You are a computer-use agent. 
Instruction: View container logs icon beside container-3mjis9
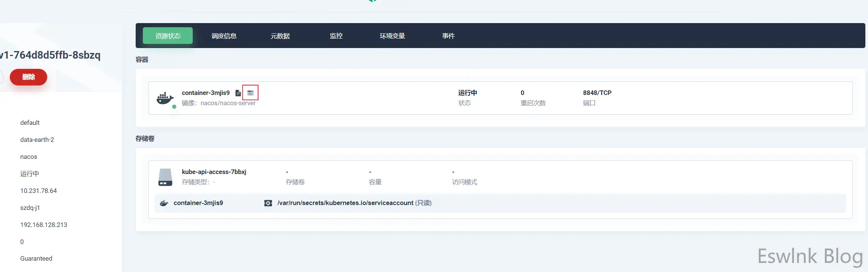238,93
